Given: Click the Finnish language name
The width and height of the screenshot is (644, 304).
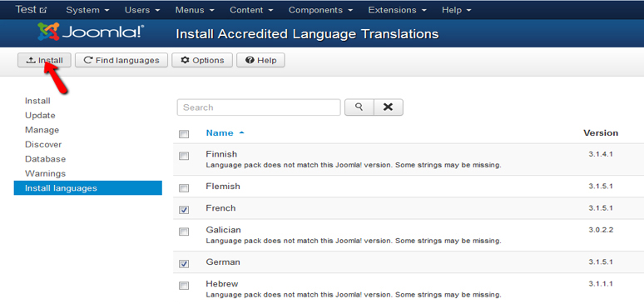Looking at the screenshot, I should tap(221, 154).
